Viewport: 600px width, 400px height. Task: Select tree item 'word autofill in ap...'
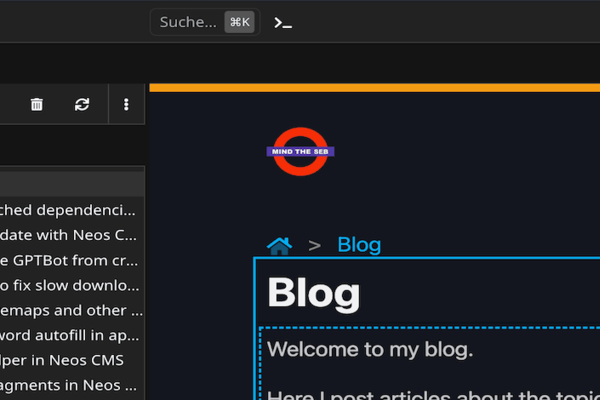[x=69, y=335]
